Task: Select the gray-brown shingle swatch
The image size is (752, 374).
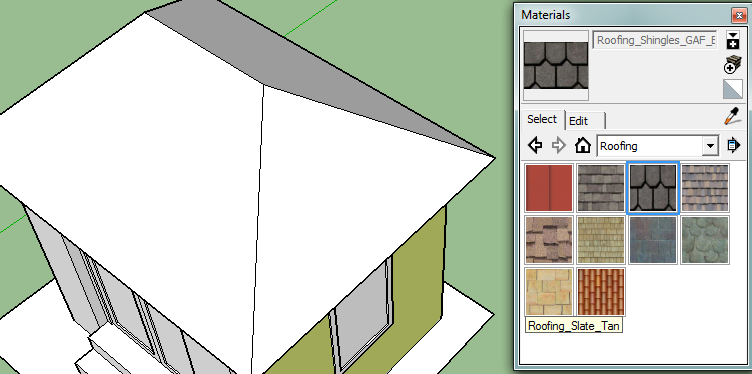Action: pos(601,188)
